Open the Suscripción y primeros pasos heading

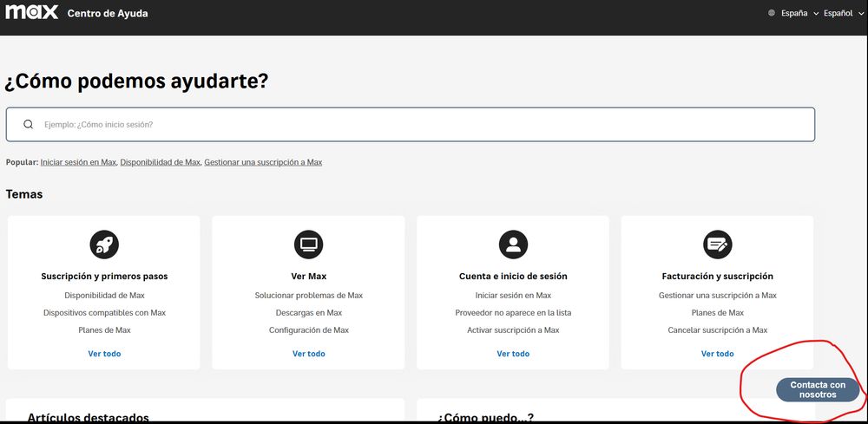pyautogui.click(x=104, y=276)
